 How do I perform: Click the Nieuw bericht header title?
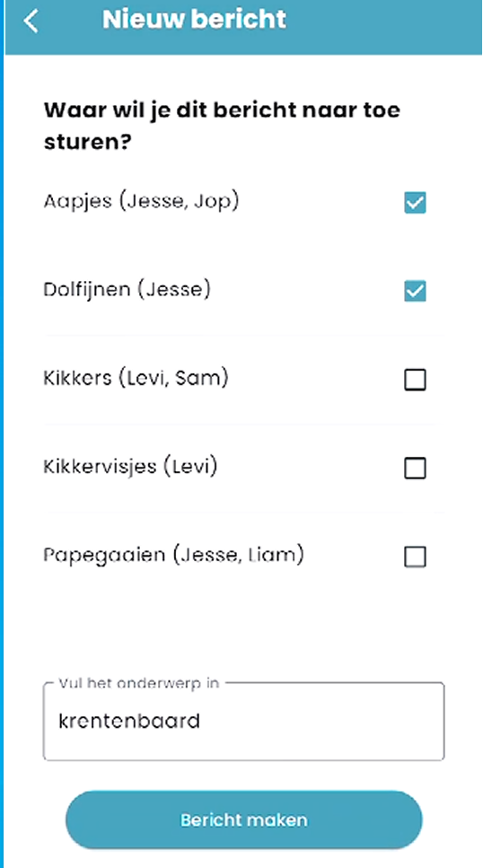pos(194,20)
